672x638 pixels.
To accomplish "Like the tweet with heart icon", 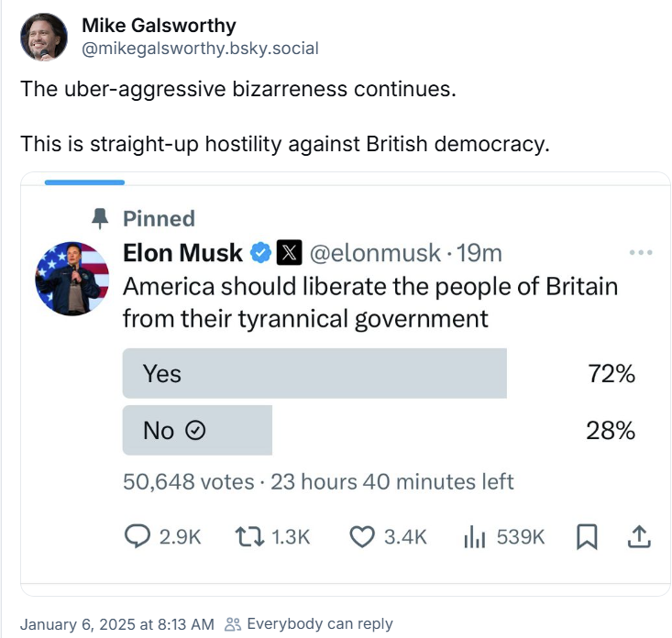I will pyautogui.click(x=362, y=537).
